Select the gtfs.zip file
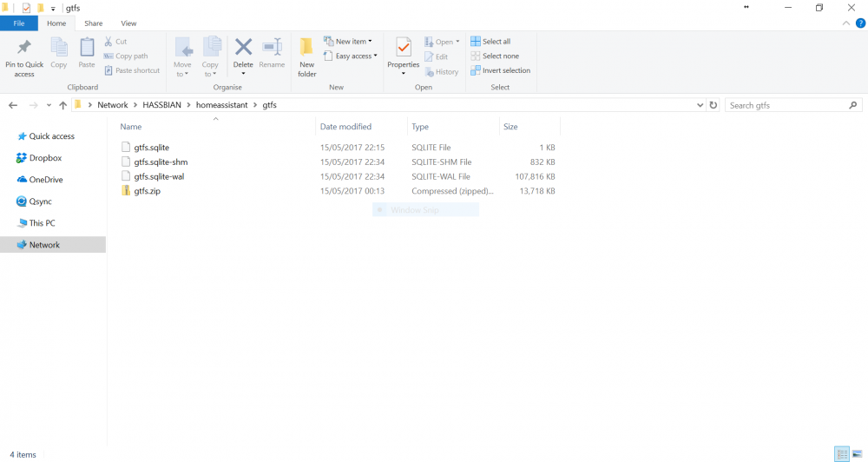 tap(147, 191)
